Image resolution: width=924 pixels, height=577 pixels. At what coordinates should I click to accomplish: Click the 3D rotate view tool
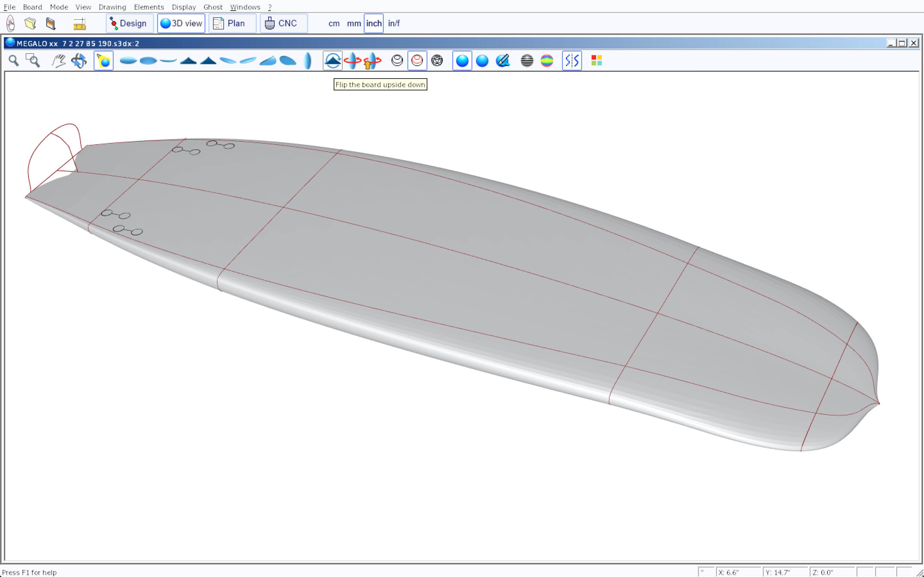[x=79, y=61]
